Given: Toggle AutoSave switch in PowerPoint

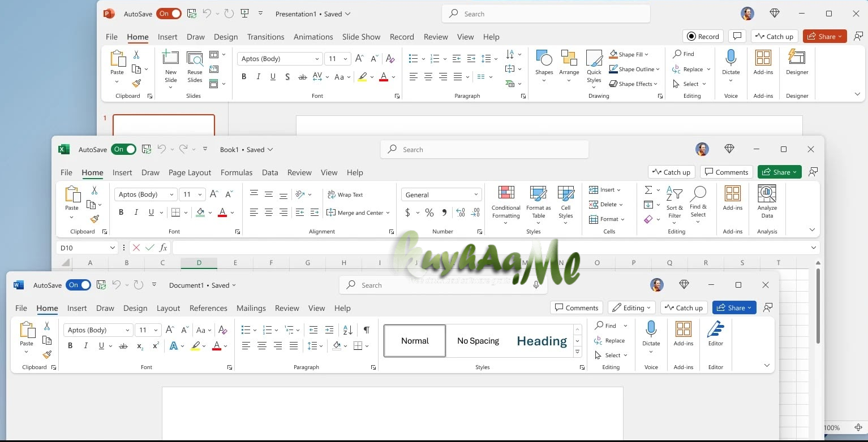Looking at the screenshot, I should click(169, 14).
